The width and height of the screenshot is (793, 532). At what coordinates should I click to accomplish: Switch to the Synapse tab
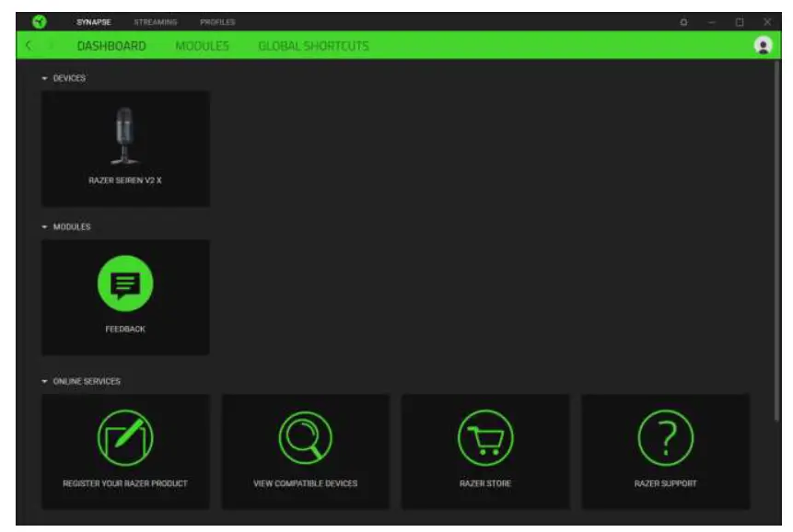click(94, 22)
